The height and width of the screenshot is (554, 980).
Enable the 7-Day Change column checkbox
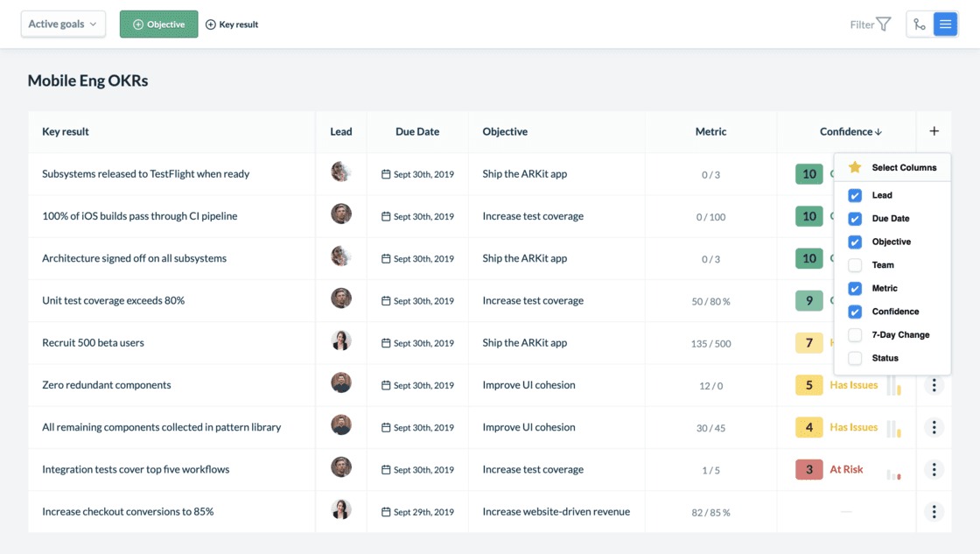coord(855,335)
